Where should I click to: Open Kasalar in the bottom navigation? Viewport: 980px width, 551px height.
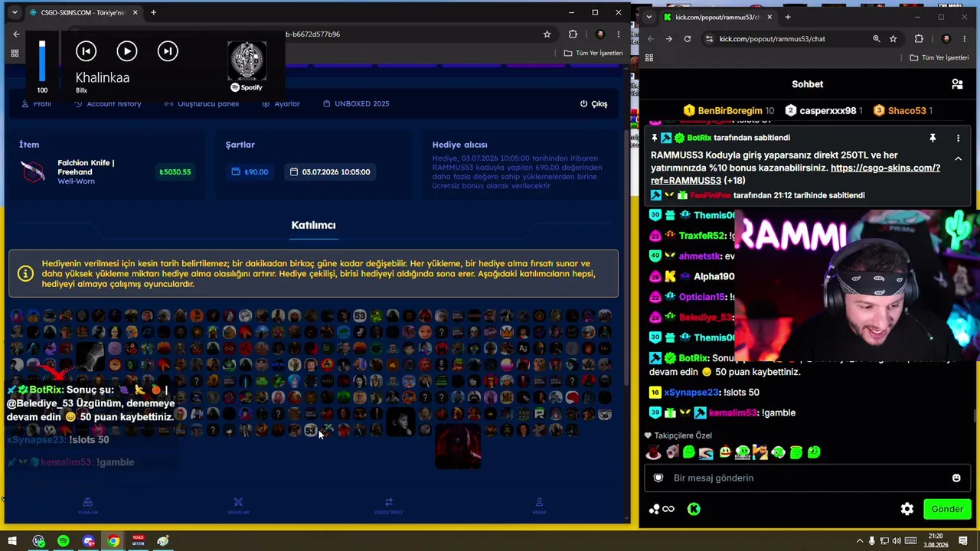88,505
